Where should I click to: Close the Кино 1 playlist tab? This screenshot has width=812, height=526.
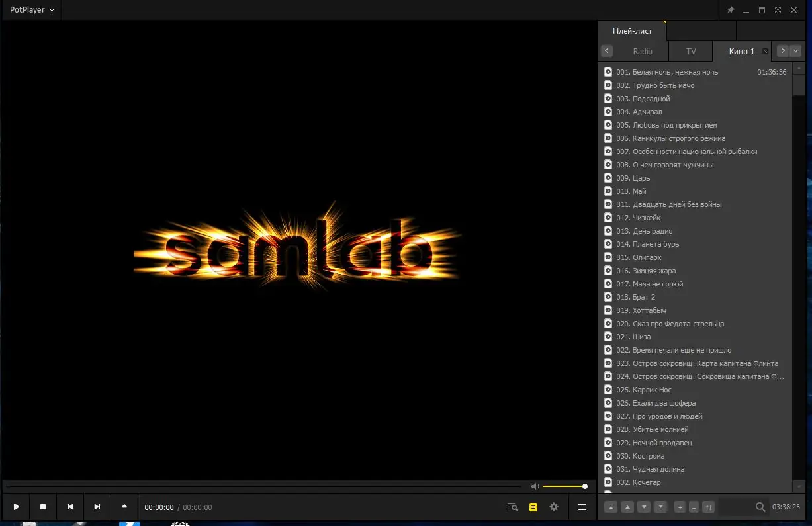[766, 51]
